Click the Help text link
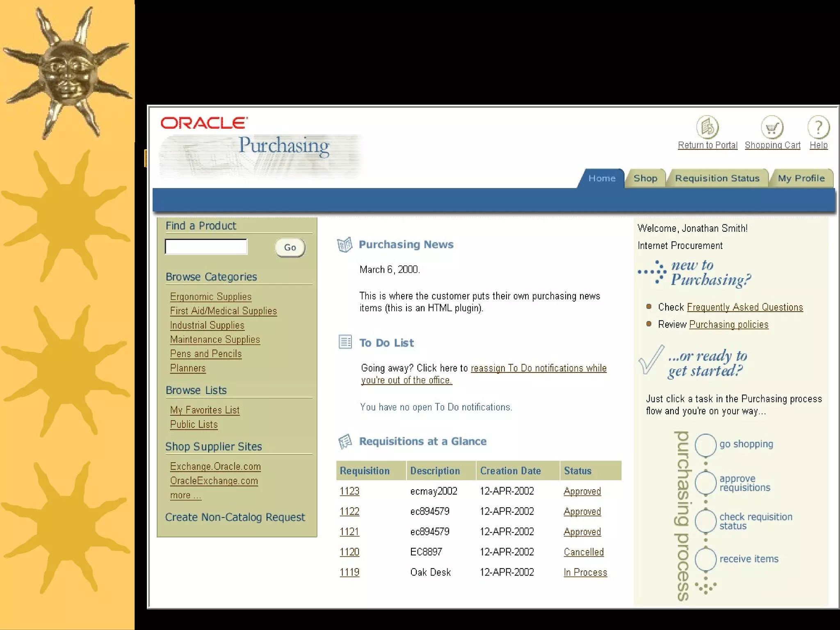Viewport: 840px width, 630px height. click(x=819, y=145)
